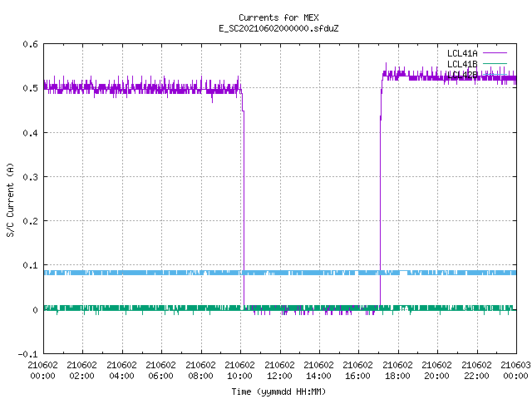
Task: Click the 210602 04:00 x-axis tick label
Action: [121, 370]
